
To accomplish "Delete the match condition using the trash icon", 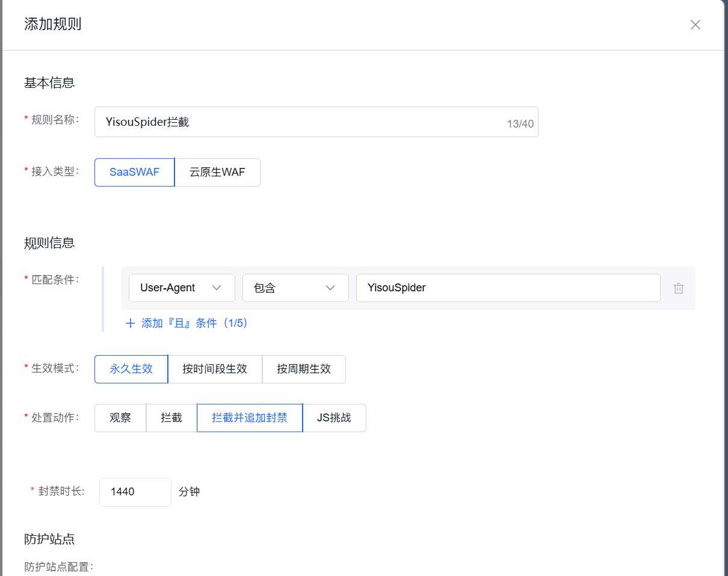I will (x=678, y=288).
